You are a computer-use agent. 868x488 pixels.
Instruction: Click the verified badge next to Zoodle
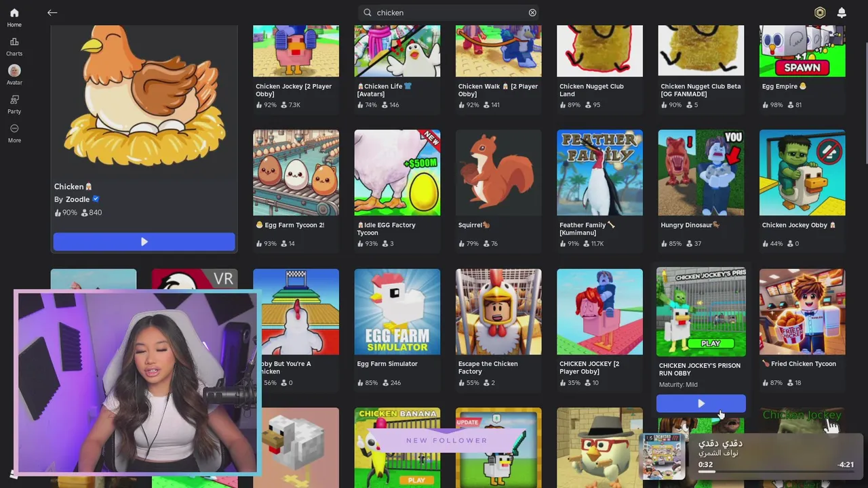[96, 199]
